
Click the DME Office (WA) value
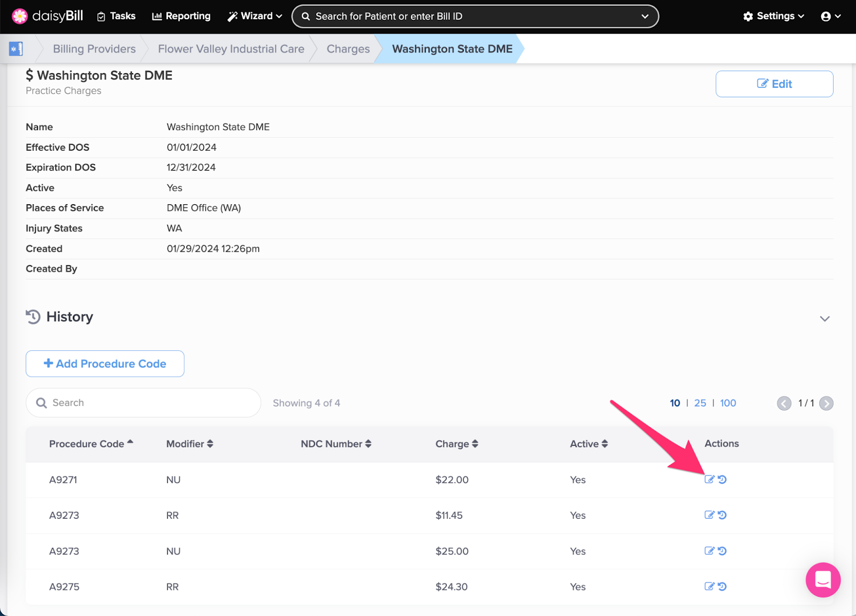[x=204, y=208]
